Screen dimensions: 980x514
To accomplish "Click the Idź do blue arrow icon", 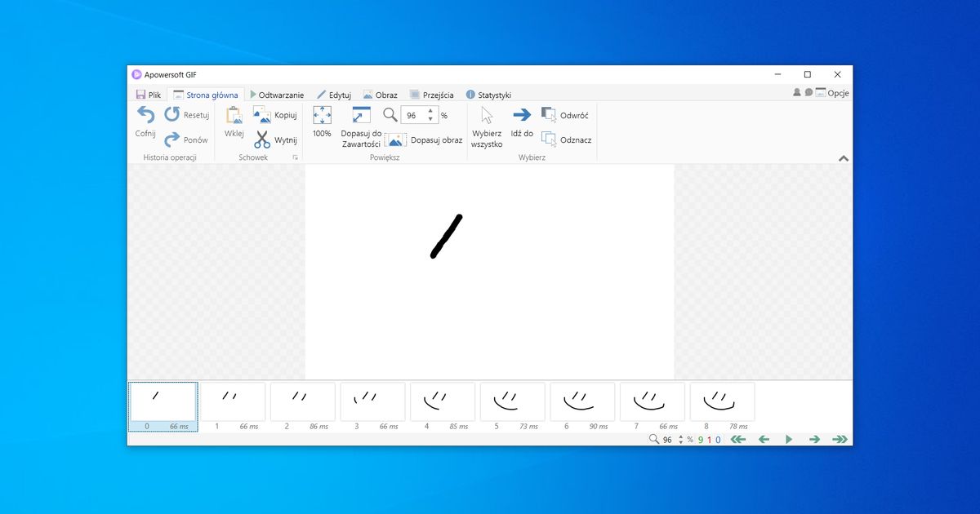I will tap(521, 115).
